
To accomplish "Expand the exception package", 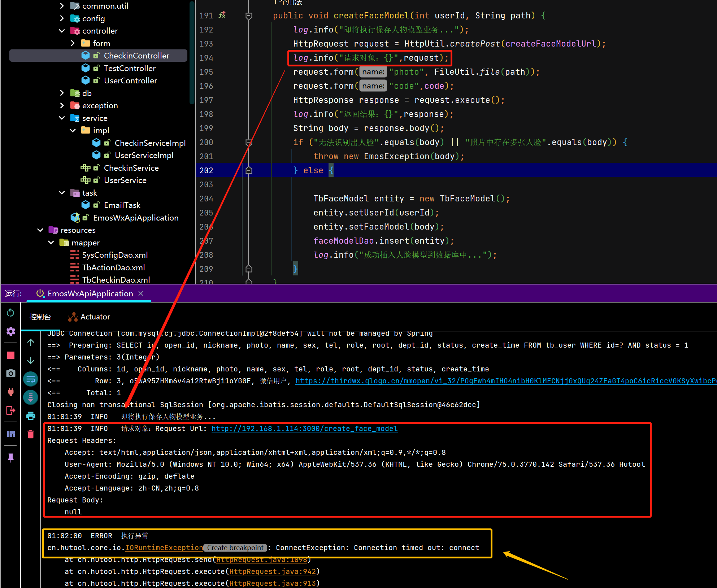I will pyautogui.click(x=62, y=105).
